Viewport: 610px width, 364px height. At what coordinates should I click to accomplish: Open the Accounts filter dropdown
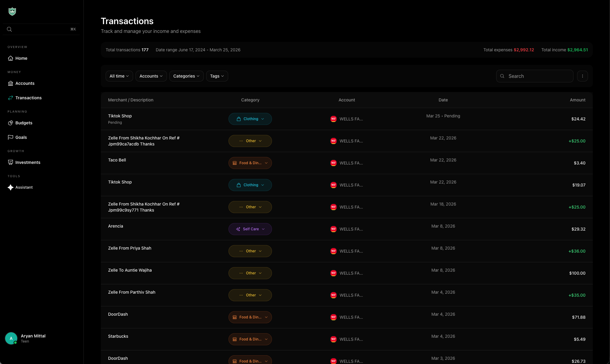tap(151, 76)
